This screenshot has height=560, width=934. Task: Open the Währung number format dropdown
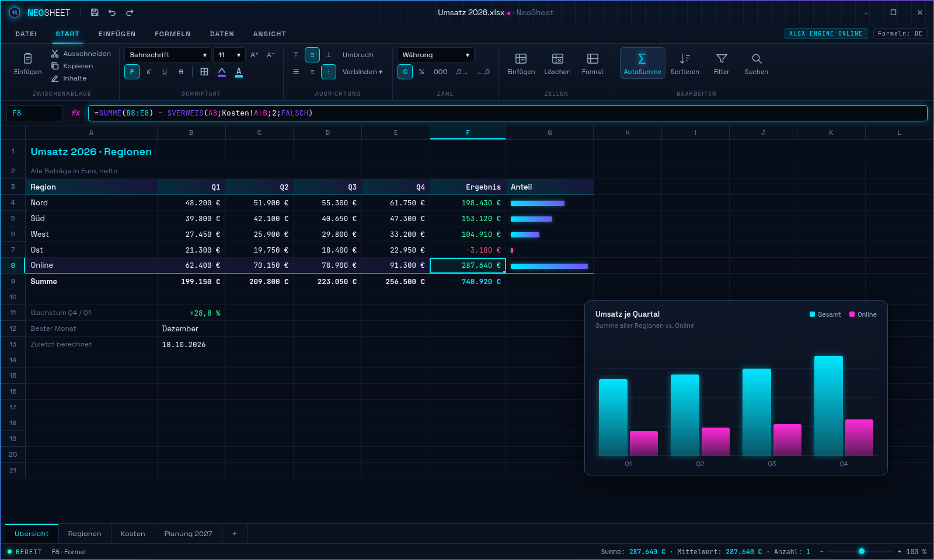(436, 55)
